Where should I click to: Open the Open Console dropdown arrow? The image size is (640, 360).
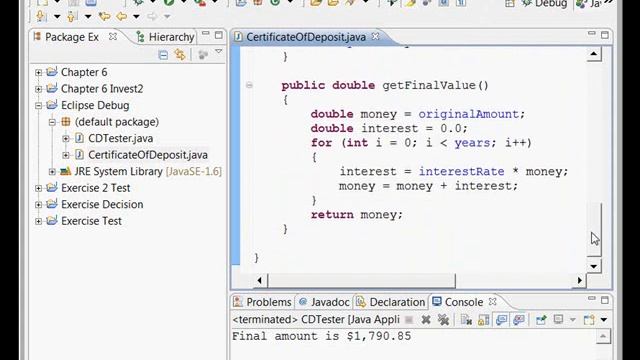(x=604, y=320)
